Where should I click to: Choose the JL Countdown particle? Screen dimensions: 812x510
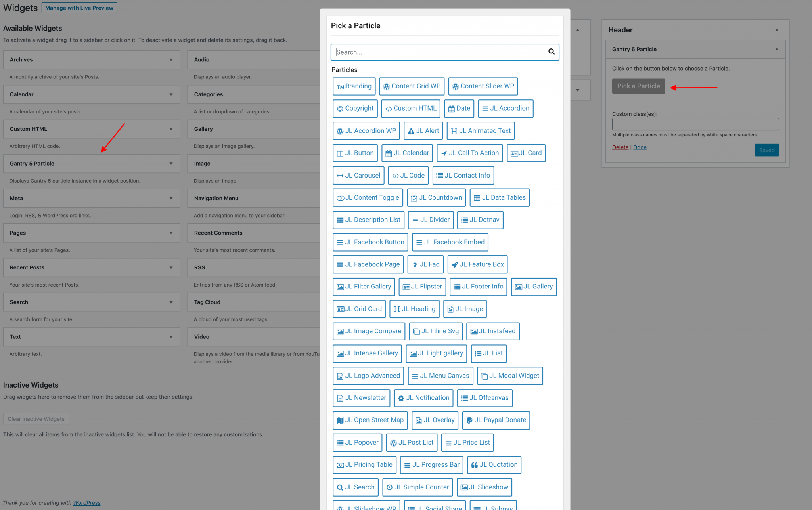[x=436, y=197]
